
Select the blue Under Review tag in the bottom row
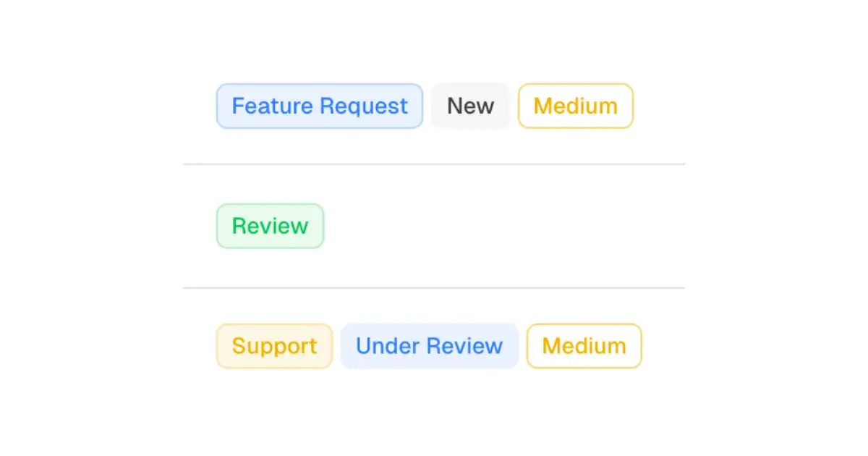(429, 346)
